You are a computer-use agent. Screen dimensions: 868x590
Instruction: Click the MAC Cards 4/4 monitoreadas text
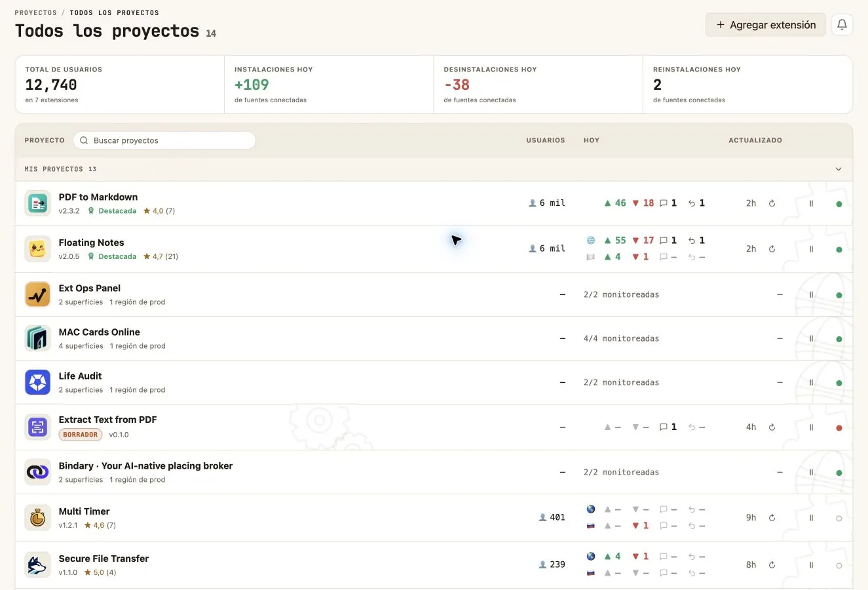coord(621,338)
